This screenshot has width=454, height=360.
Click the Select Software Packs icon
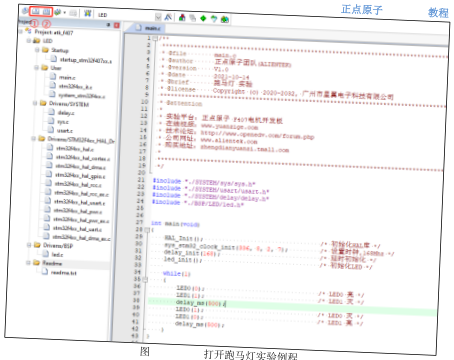[x=214, y=19]
